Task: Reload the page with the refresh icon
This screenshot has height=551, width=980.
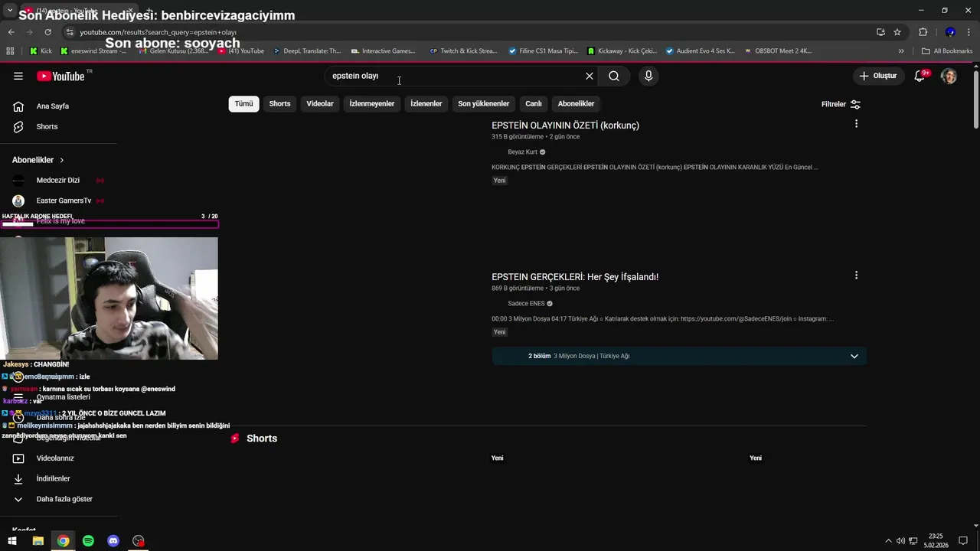Action: click(x=47, y=32)
